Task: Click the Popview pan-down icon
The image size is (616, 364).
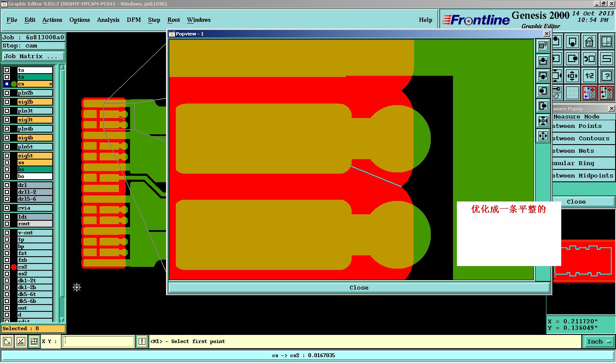Action: (x=543, y=76)
